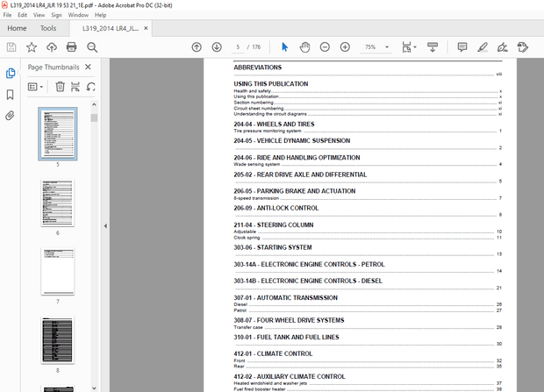Click the ABBREVIATIONS heading
The width and height of the screenshot is (544, 392).
[257, 68]
